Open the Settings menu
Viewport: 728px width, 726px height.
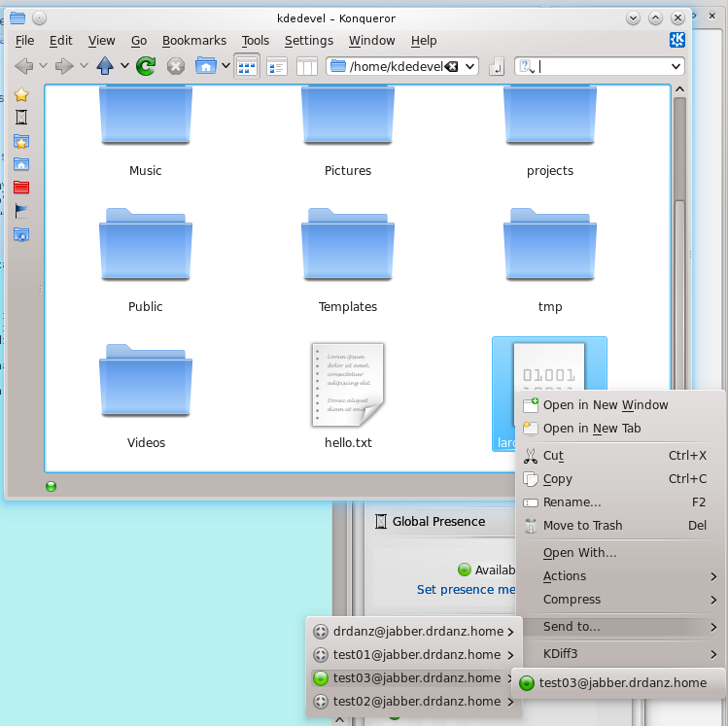click(x=309, y=41)
